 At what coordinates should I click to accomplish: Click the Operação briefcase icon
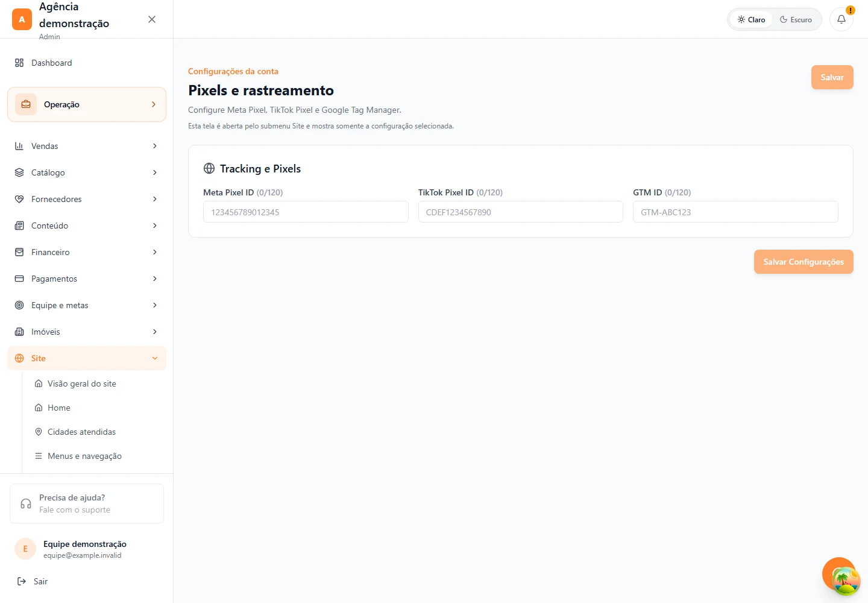coord(26,104)
